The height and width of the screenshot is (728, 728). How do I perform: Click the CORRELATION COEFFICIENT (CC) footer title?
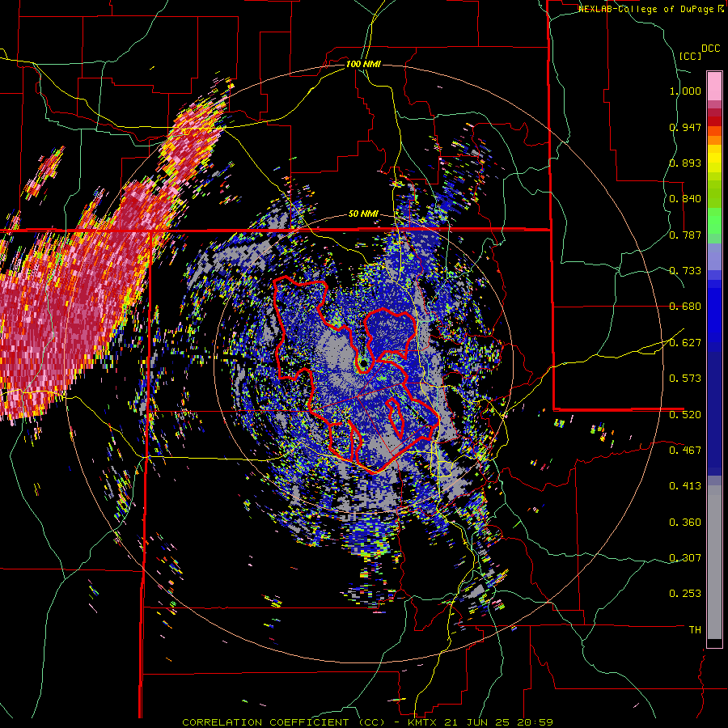tap(283, 722)
